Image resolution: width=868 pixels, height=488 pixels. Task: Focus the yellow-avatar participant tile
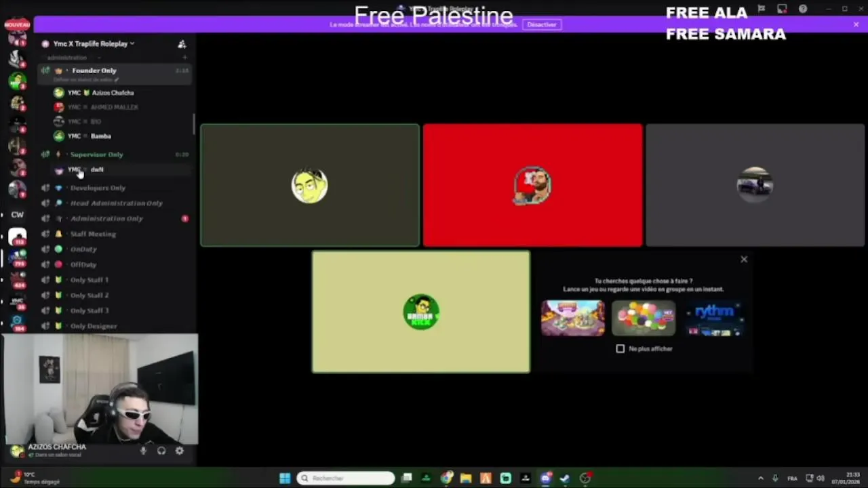coord(310,185)
